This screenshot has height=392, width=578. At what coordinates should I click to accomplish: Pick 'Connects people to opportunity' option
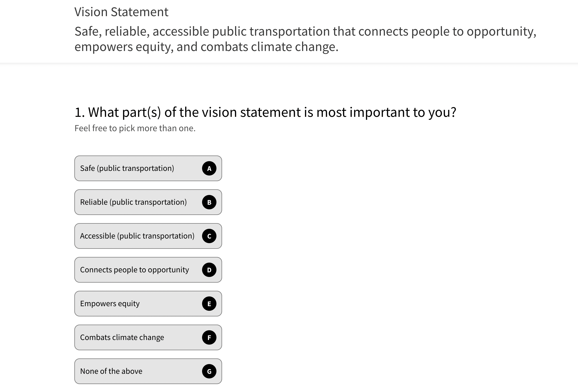[134, 270]
